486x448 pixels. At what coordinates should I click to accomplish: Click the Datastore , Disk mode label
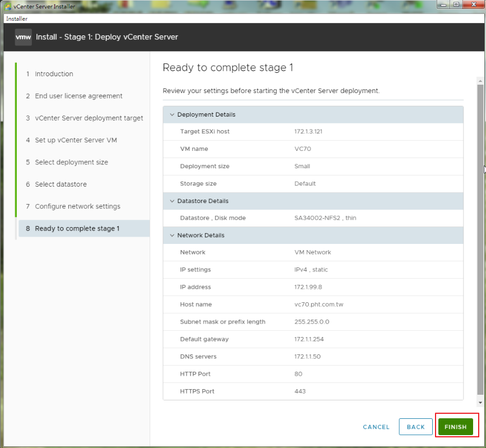[212, 218]
